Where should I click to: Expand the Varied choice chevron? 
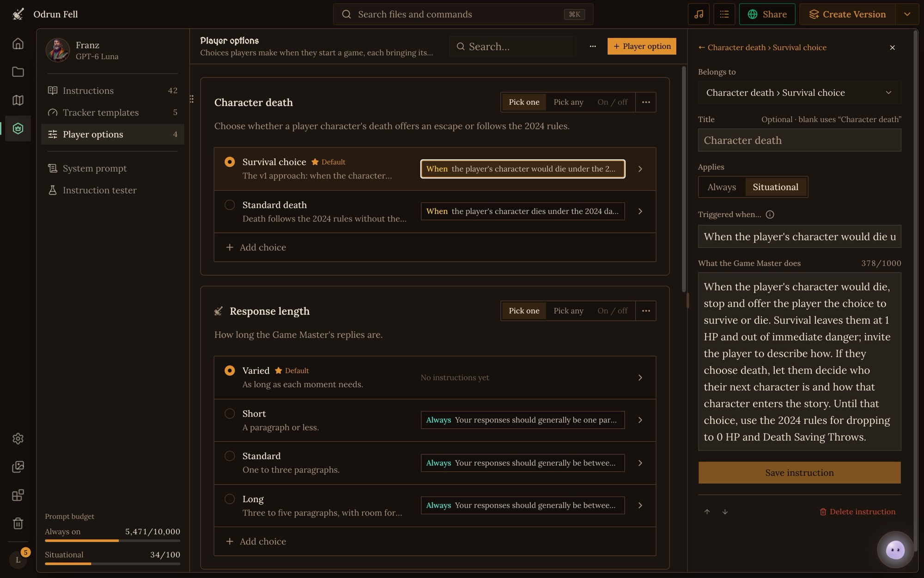640,378
